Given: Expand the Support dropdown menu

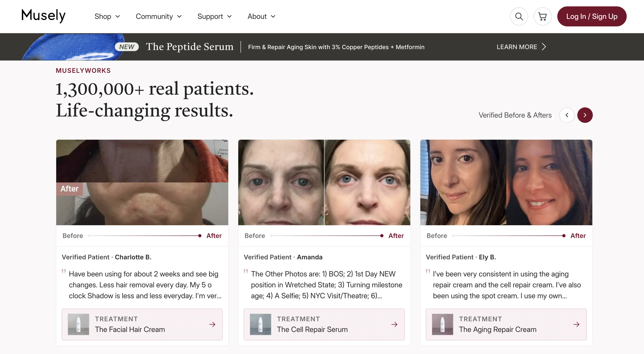Looking at the screenshot, I should [215, 17].
